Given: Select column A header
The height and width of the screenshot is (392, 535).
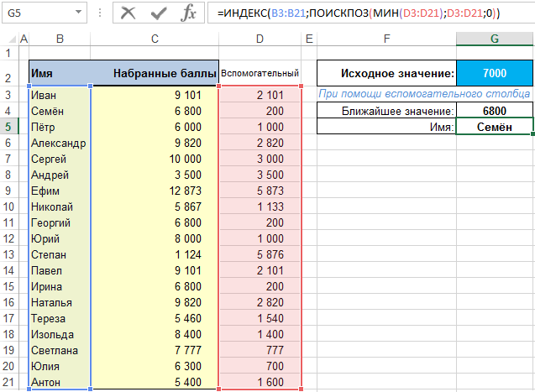Looking at the screenshot, I should click(24, 39).
